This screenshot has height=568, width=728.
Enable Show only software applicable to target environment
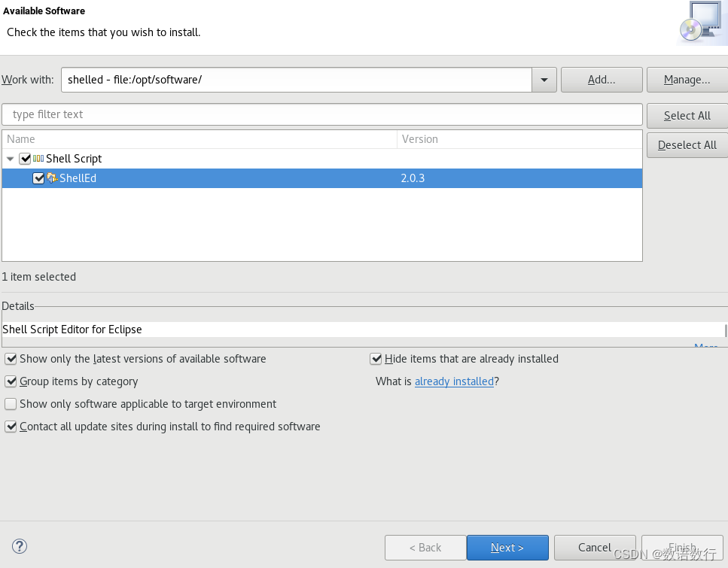pyautogui.click(x=11, y=404)
